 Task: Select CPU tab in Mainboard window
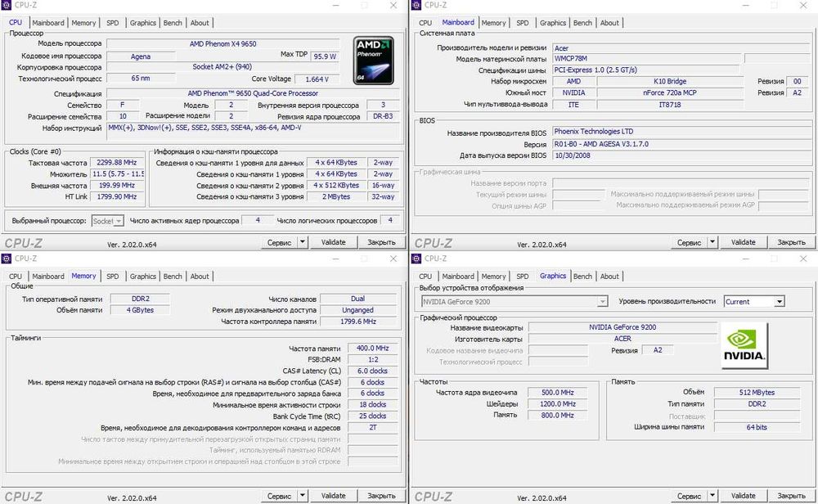[x=425, y=23]
